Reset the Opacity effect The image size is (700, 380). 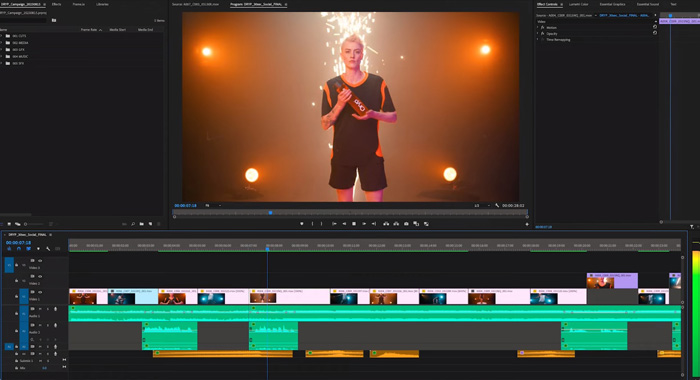(x=655, y=33)
